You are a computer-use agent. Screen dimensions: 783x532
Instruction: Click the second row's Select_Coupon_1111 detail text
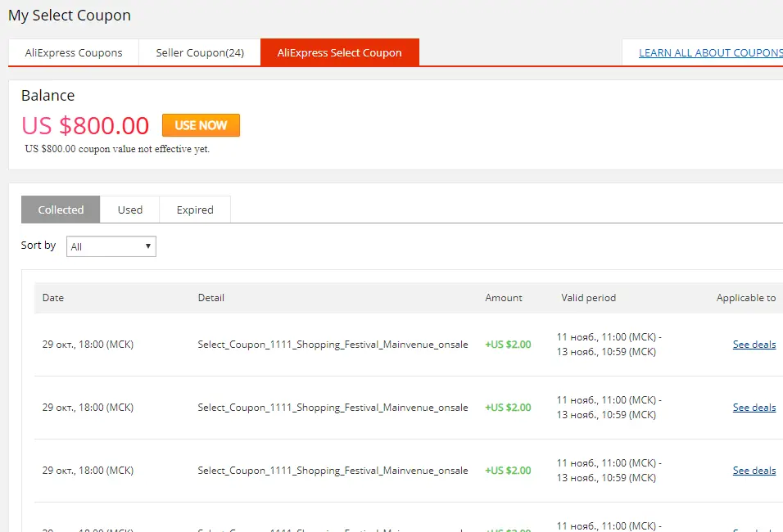coord(333,408)
